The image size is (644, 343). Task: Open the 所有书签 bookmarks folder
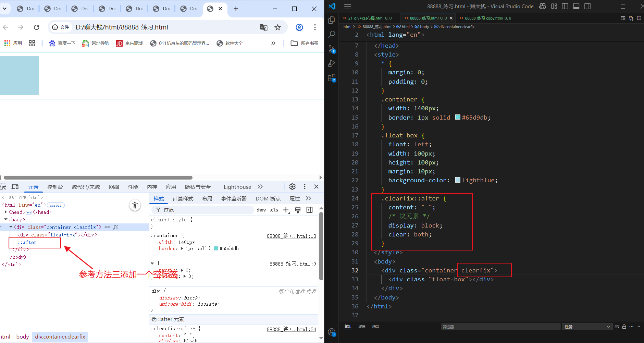305,43
